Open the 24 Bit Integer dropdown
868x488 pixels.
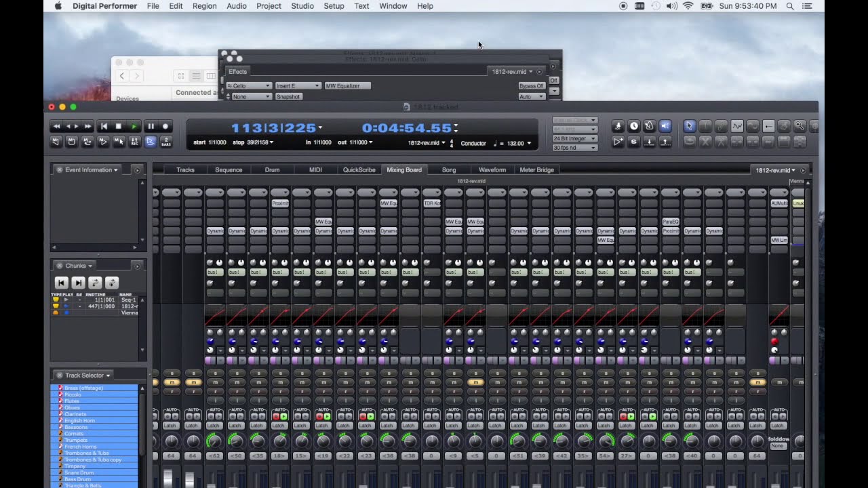(574, 138)
